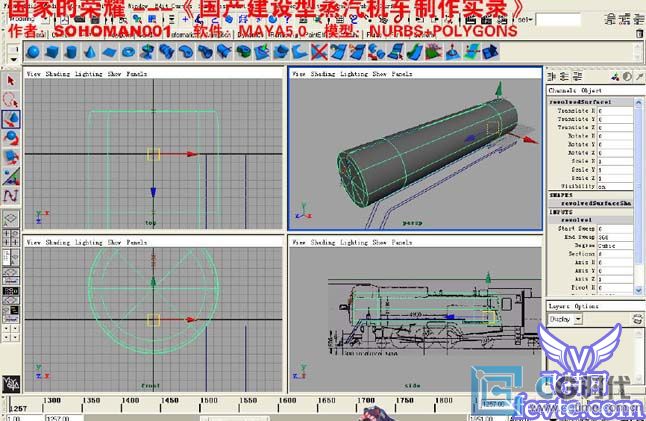Select the Show Manipulator tool
Screen dimensions: 646x421
[x=11, y=176]
